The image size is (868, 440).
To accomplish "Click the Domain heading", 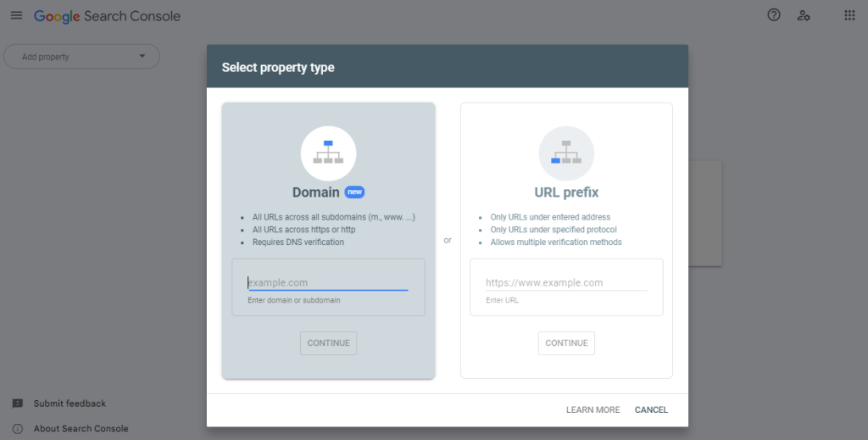I will (x=316, y=192).
